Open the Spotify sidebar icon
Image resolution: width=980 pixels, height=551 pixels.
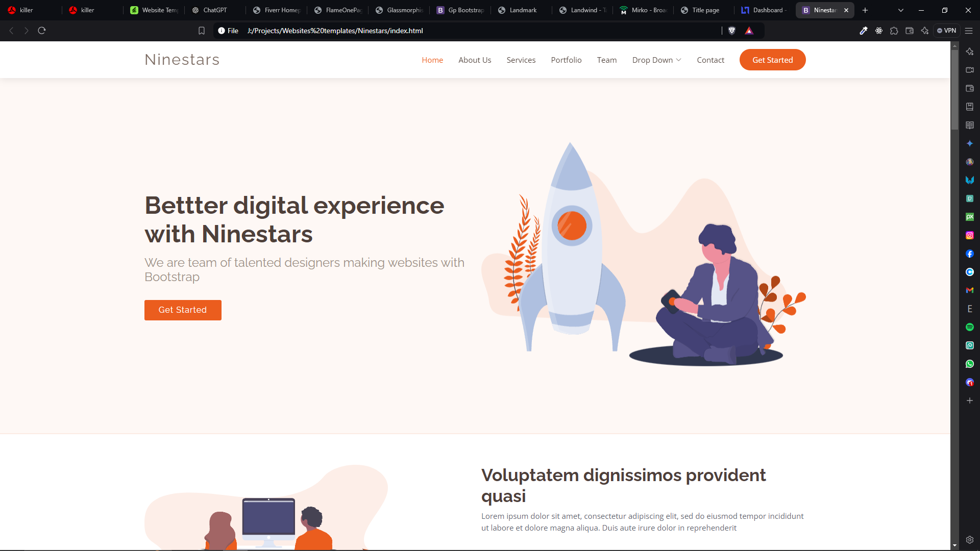[970, 327]
